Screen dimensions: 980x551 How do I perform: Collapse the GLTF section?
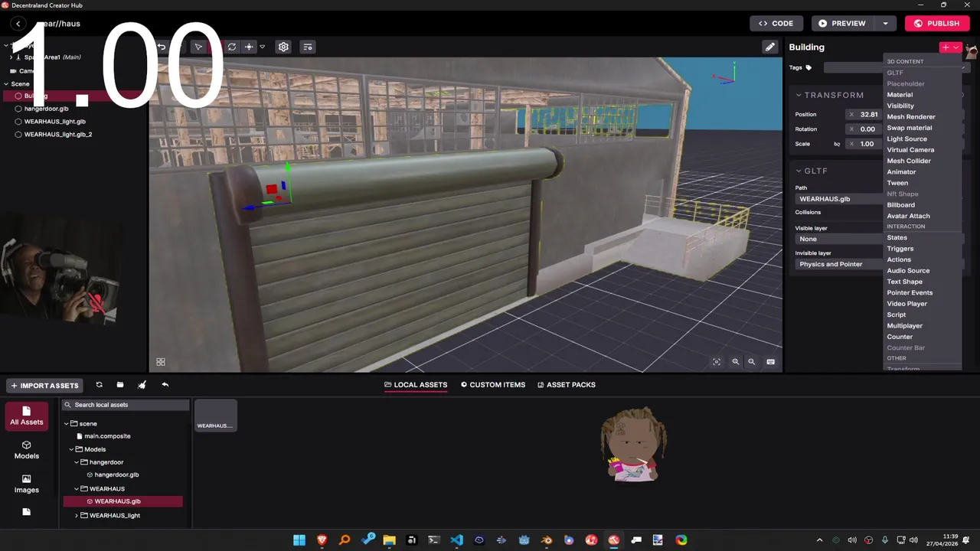click(798, 171)
